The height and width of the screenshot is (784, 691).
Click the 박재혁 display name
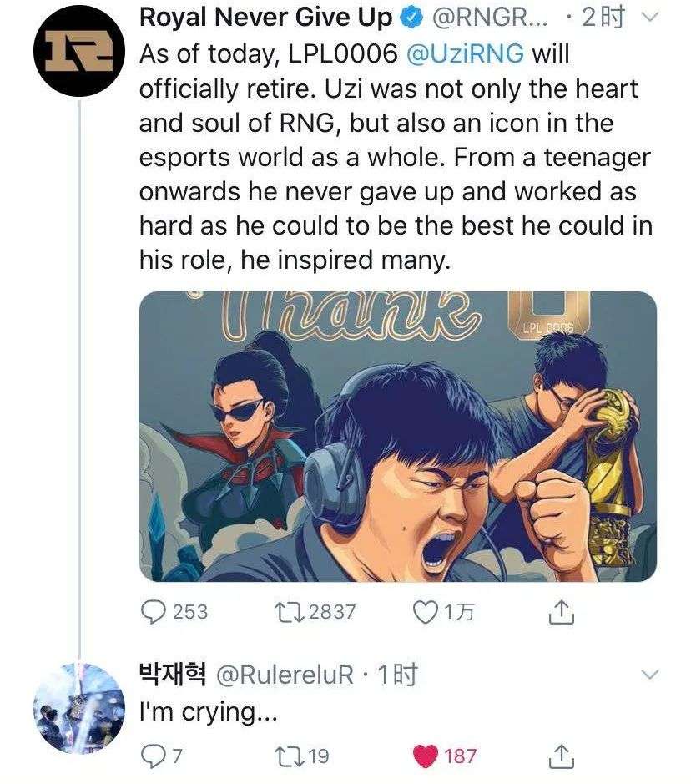coord(172,675)
